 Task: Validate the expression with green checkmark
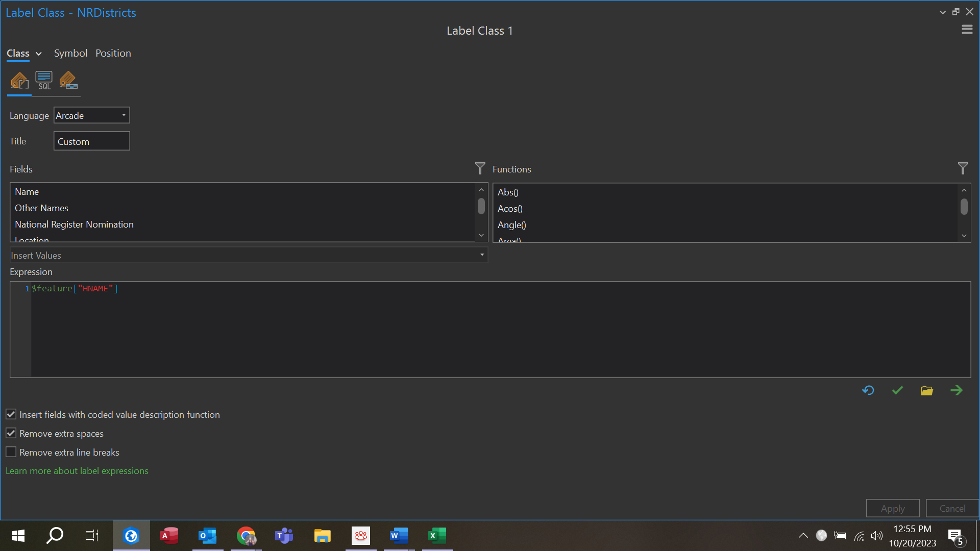point(897,390)
